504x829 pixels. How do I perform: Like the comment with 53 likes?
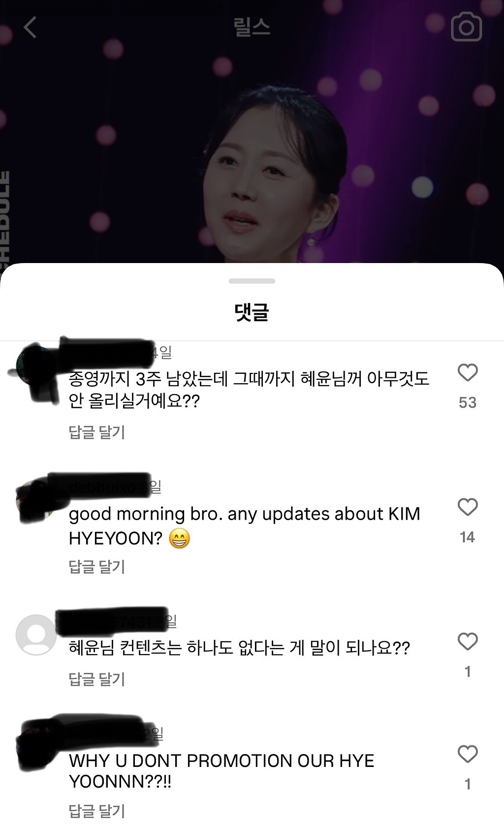468,372
